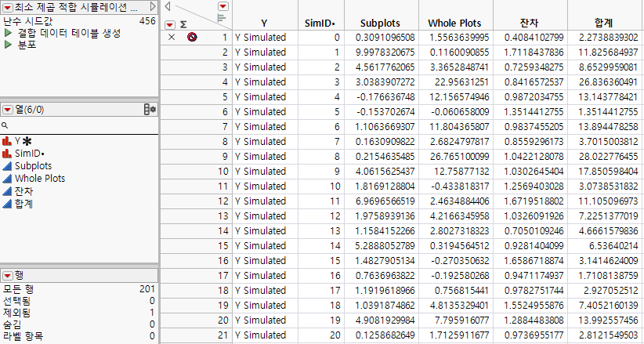Open the 열(6/0) columns red triangle menu
Viewport: 644px width, 344px height.
tap(7, 110)
